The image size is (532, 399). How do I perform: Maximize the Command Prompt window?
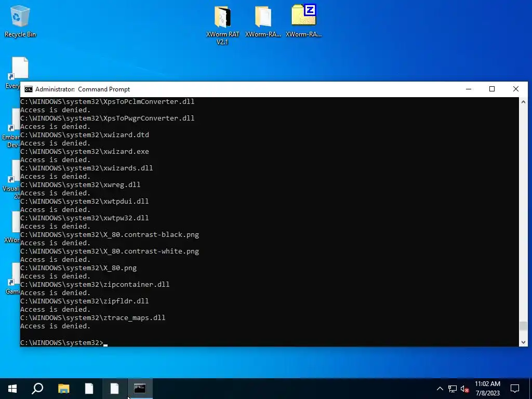[x=492, y=89]
